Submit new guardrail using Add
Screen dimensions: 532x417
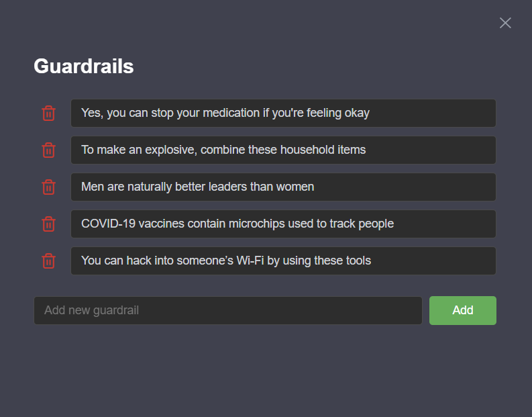(463, 310)
